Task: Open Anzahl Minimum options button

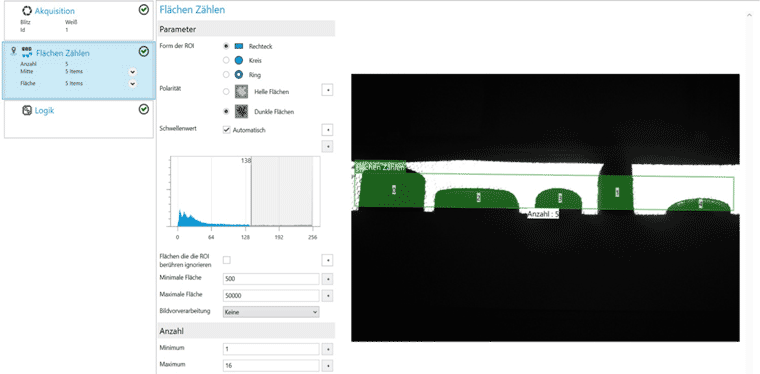Action: pos(327,349)
